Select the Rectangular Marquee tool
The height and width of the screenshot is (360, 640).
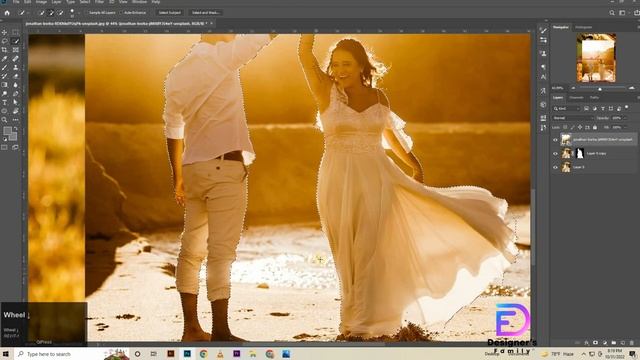click(x=16, y=32)
